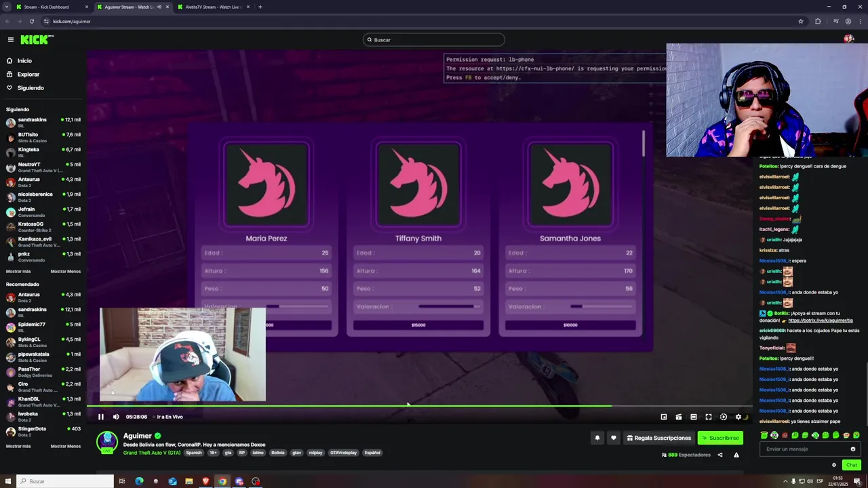Open chat settings gear
The height and width of the screenshot is (488, 868).
click(834, 465)
